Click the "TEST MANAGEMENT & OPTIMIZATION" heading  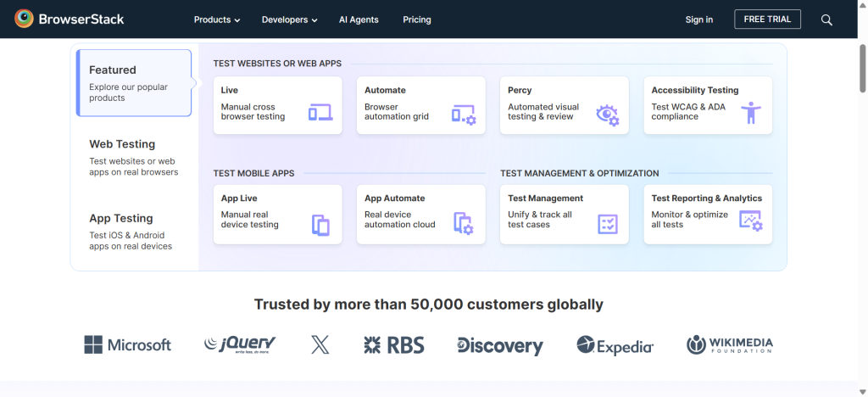[580, 173]
